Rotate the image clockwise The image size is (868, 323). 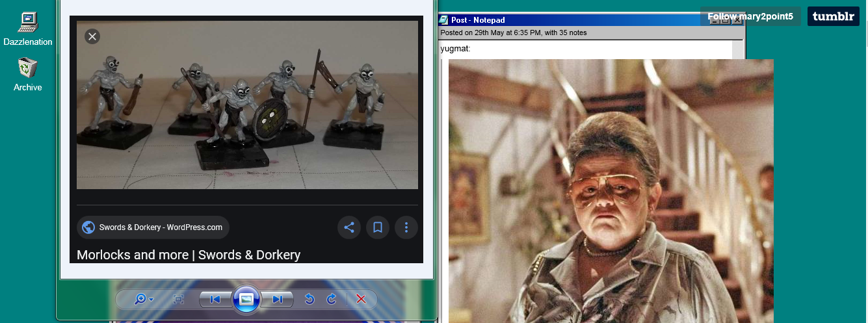(x=332, y=299)
